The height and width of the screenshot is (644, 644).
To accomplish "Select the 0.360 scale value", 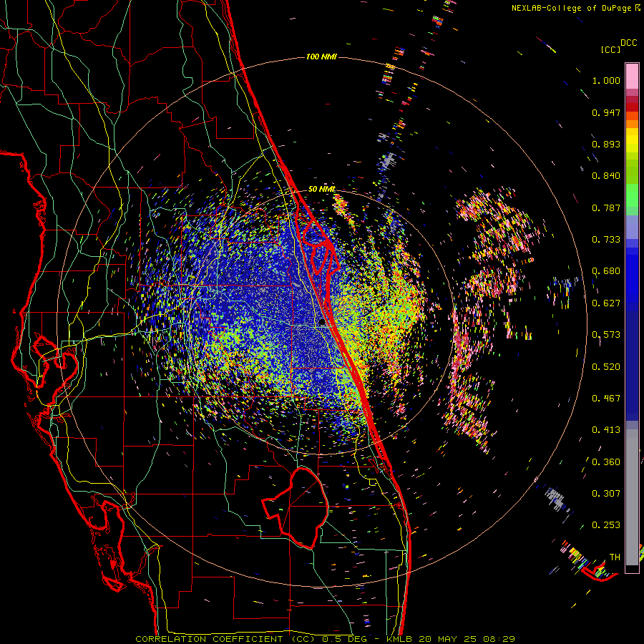I will [606, 462].
